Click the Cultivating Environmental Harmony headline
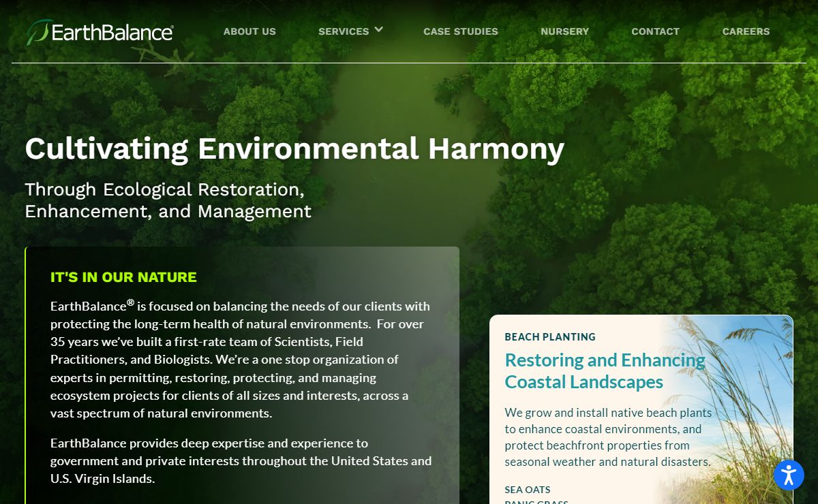818x504 pixels. click(294, 148)
